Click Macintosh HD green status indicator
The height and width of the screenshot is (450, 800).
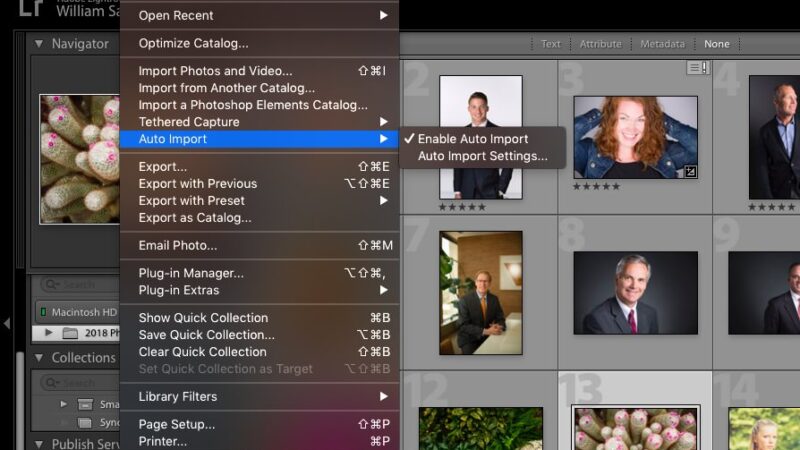(43, 312)
